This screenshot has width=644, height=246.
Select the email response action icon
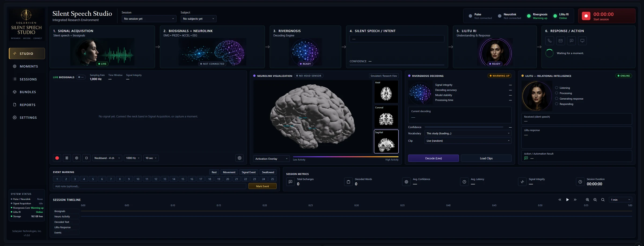(561, 41)
